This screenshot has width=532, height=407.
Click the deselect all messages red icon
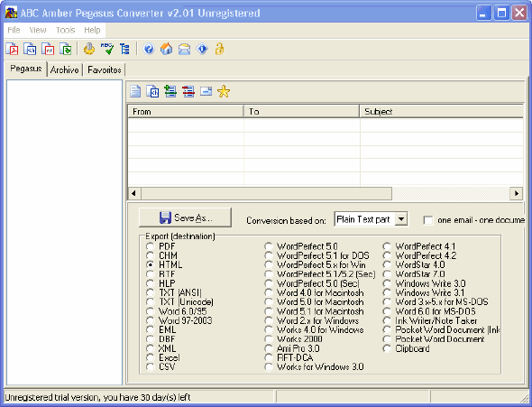pos(188,91)
